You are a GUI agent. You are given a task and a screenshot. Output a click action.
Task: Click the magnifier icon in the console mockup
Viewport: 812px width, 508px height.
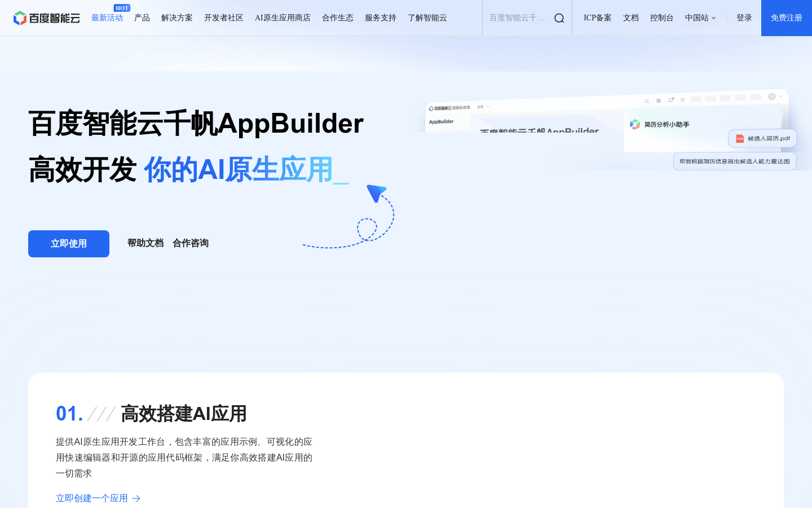(x=647, y=101)
